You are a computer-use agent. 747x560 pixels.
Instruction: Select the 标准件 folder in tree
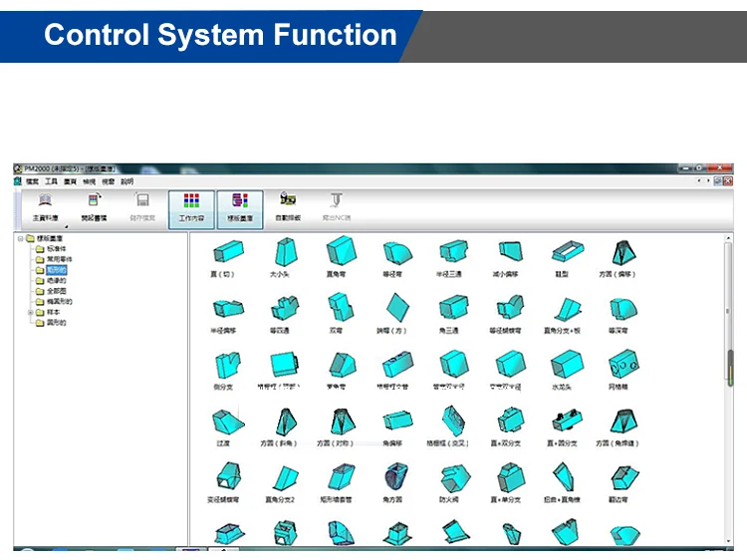pos(51,249)
